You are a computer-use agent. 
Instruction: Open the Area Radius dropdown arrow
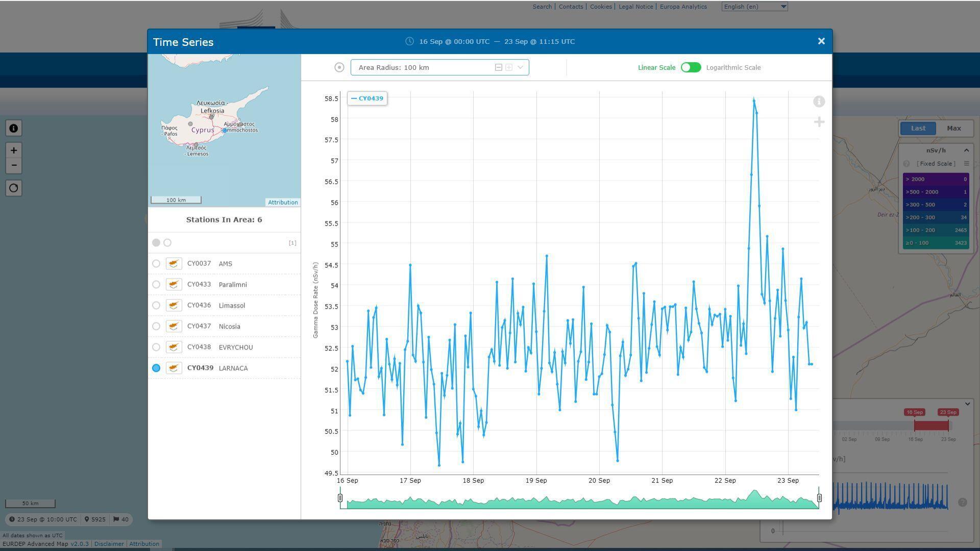520,67
